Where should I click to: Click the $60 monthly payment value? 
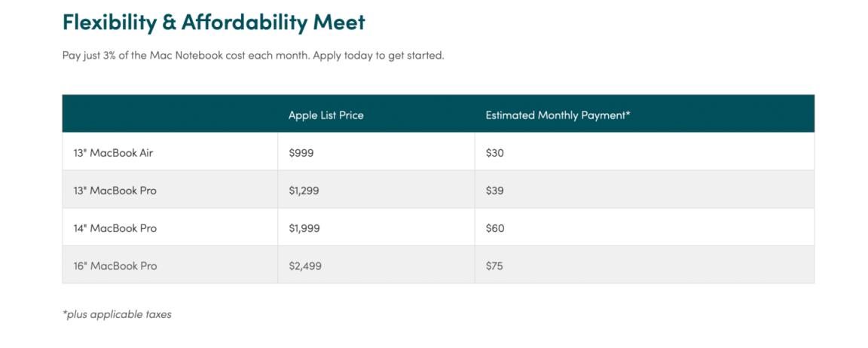tap(494, 228)
